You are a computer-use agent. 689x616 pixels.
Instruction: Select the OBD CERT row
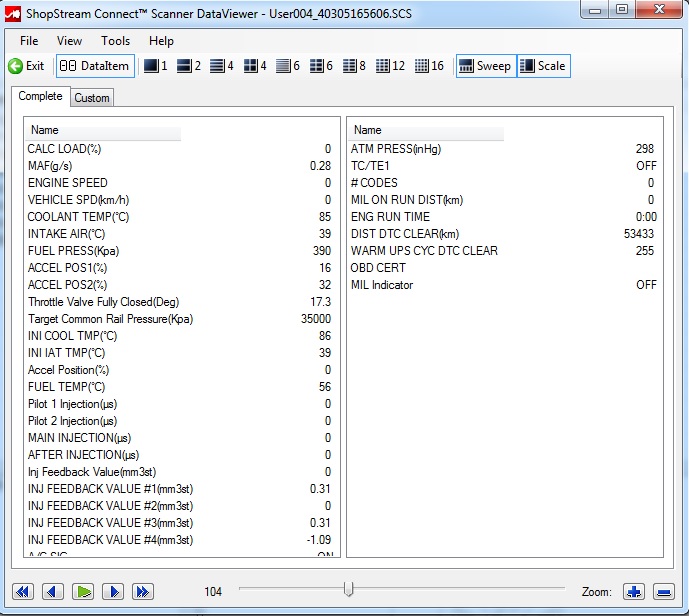(504, 268)
